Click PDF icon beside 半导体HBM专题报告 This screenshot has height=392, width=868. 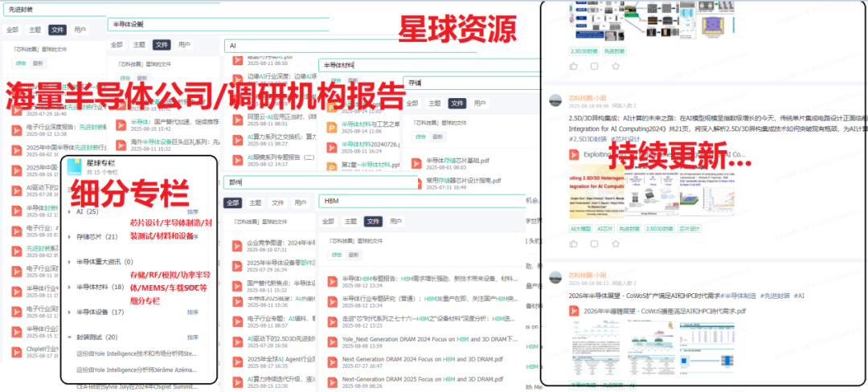(x=332, y=281)
